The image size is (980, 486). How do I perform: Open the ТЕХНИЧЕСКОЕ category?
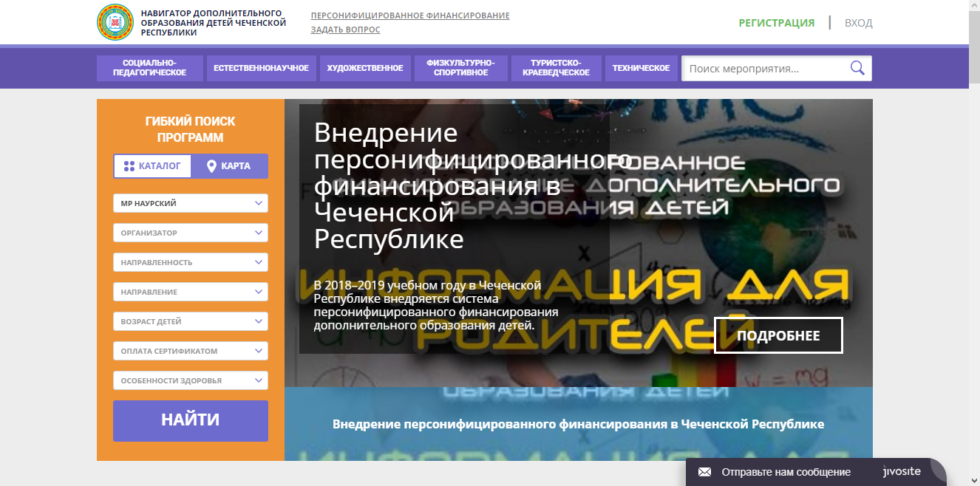[x=641, y=68]
